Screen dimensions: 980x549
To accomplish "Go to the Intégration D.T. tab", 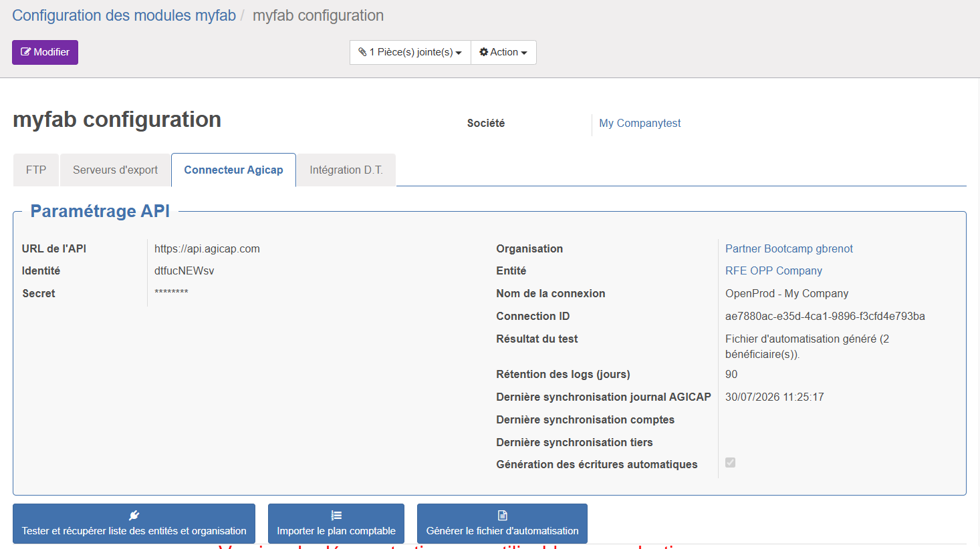I will pos(346,170).
